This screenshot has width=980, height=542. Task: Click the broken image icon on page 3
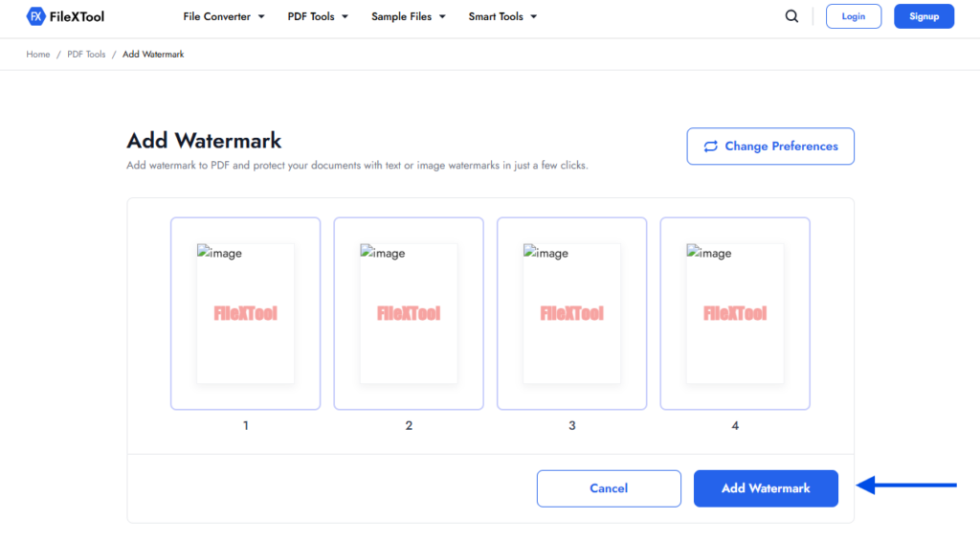tap(529, 253)
